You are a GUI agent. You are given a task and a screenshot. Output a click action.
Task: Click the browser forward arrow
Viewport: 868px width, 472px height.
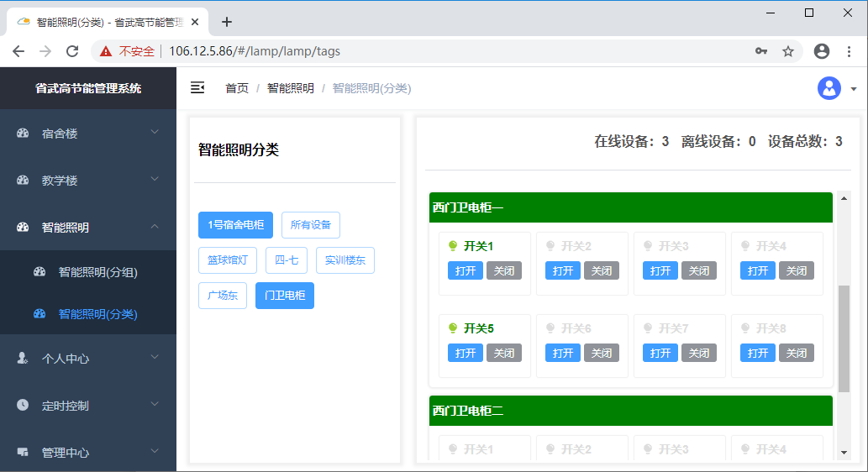[x=45, y=51]
